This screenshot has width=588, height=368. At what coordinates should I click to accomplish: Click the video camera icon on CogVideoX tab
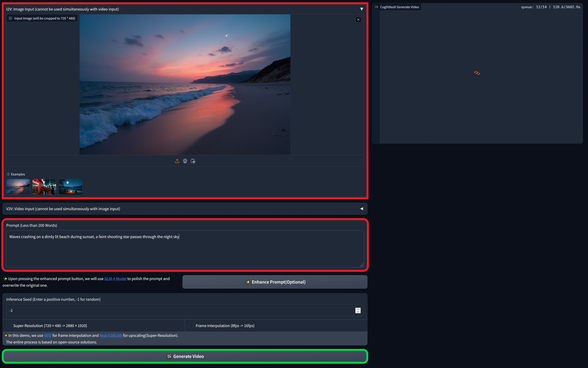[x=376, y=7]
